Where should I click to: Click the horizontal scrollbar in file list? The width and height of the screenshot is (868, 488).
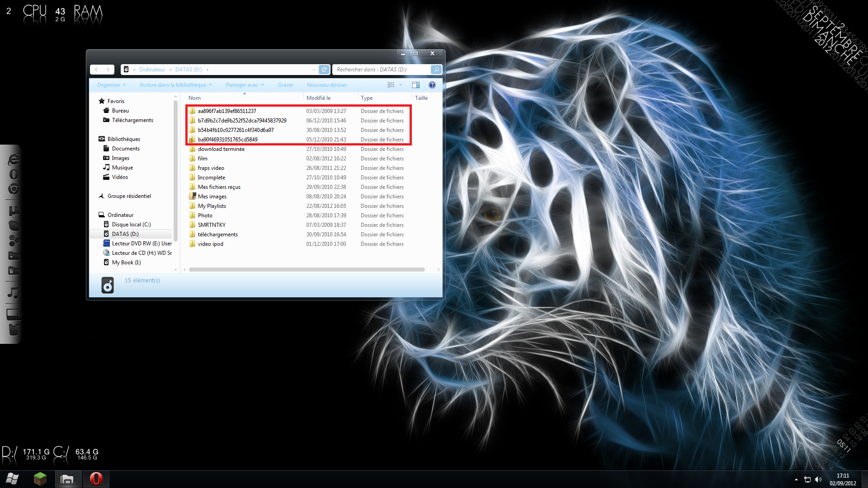(307, 270)
